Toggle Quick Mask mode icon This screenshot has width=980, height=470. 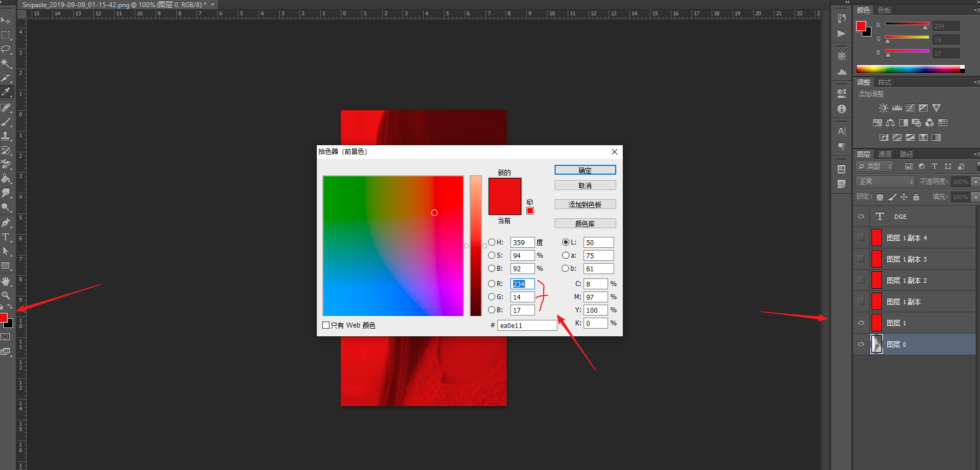pos(5,337)
